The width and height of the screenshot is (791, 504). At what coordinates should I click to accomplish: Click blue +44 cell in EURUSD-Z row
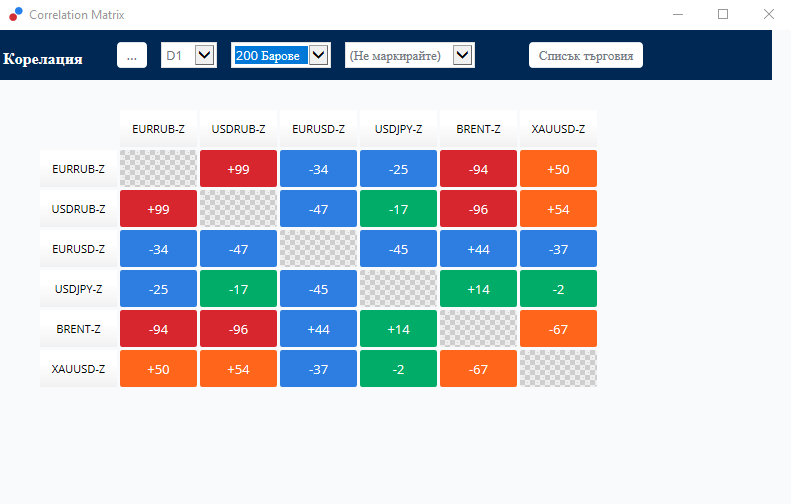478,249
